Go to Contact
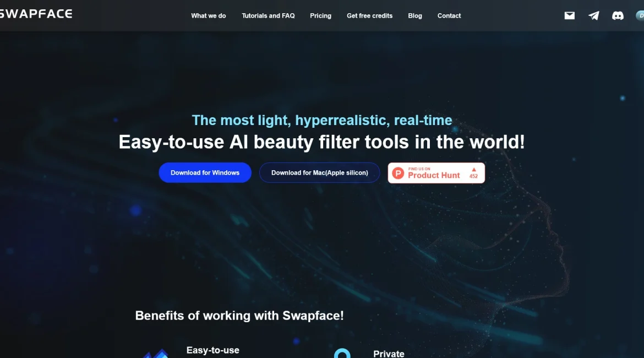This screenshot has height=358, width=644. point(449,15)
